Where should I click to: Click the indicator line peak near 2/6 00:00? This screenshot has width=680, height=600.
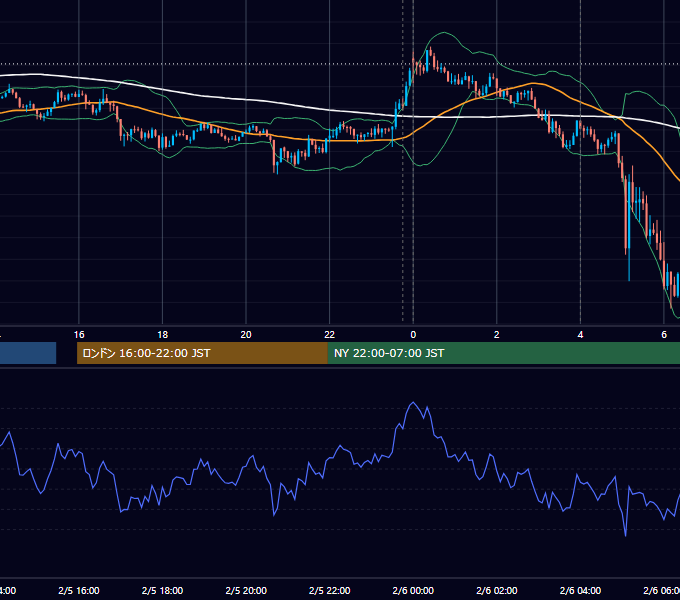(x=413, y=403)
